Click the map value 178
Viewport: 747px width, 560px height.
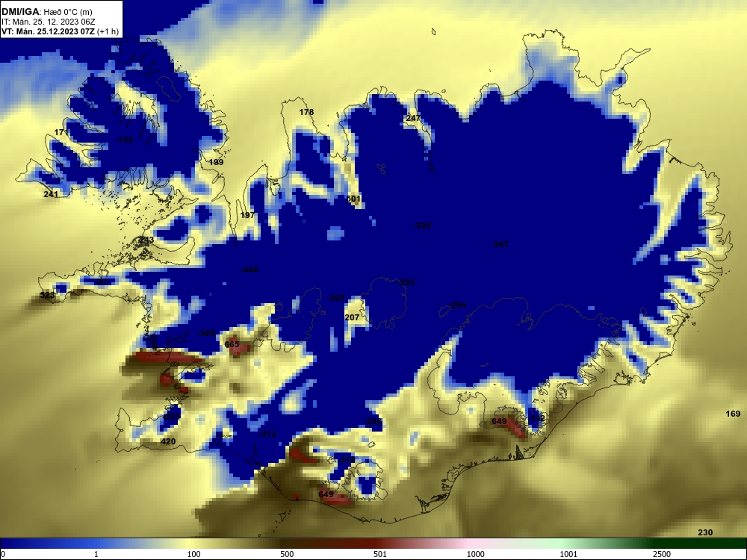click(306, 113)
